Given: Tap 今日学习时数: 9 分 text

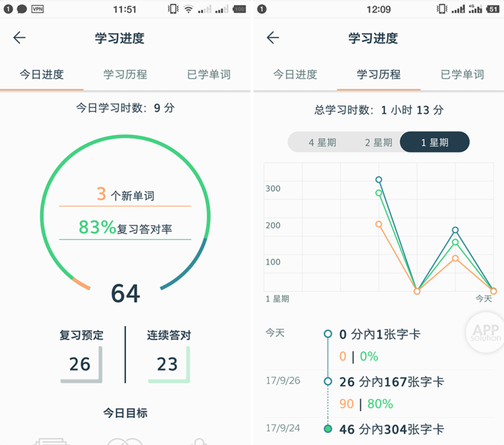Looking at the screenshot, I should 125,108.
